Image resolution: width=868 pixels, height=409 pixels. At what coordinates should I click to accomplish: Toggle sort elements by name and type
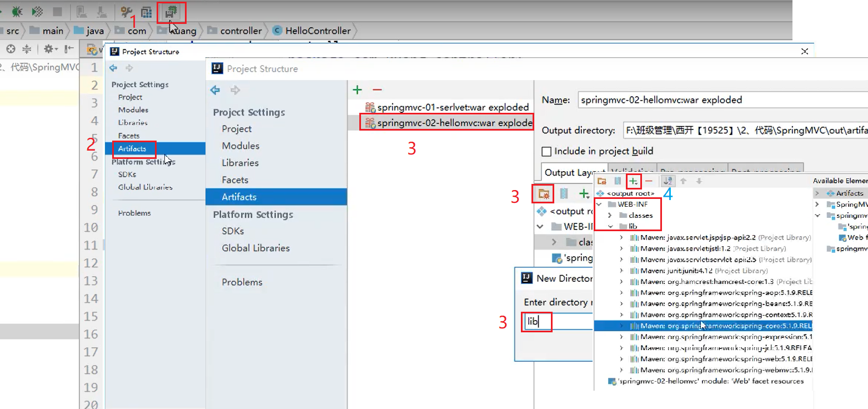click(x=668, y=181)
